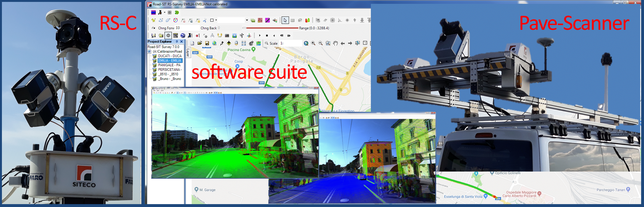Click the map save floppy icon
Image resolution: width=644 pixels, height=207 pixels.
point(207,43)
